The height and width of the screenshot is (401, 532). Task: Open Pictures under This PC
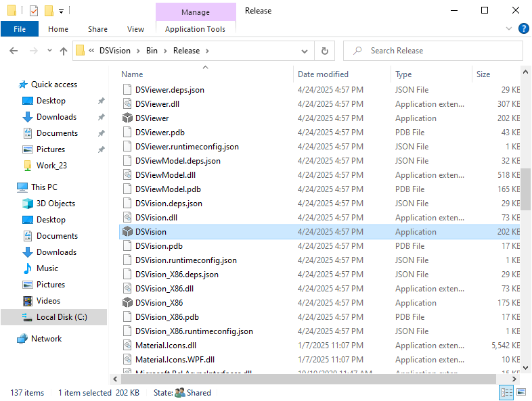coord(51,285)
